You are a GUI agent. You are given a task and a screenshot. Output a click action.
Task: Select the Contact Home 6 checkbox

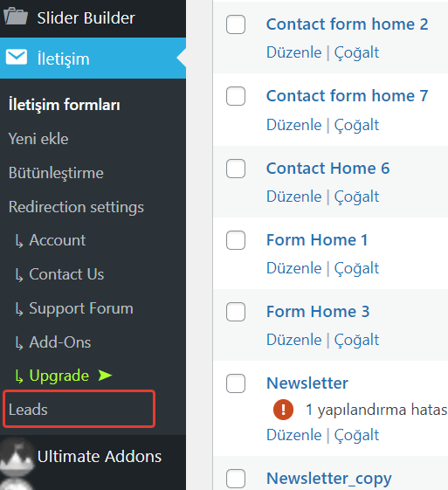236,169
